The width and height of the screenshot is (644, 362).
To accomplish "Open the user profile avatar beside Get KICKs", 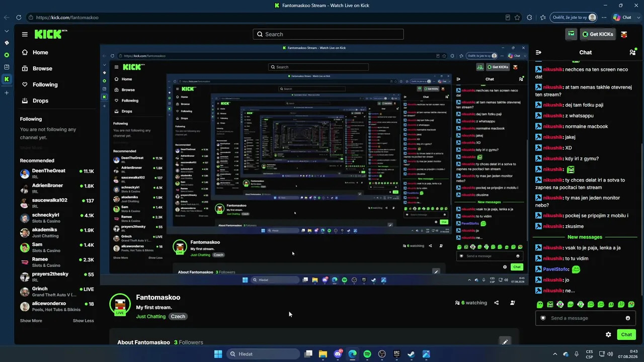I will tap(624, 34).
